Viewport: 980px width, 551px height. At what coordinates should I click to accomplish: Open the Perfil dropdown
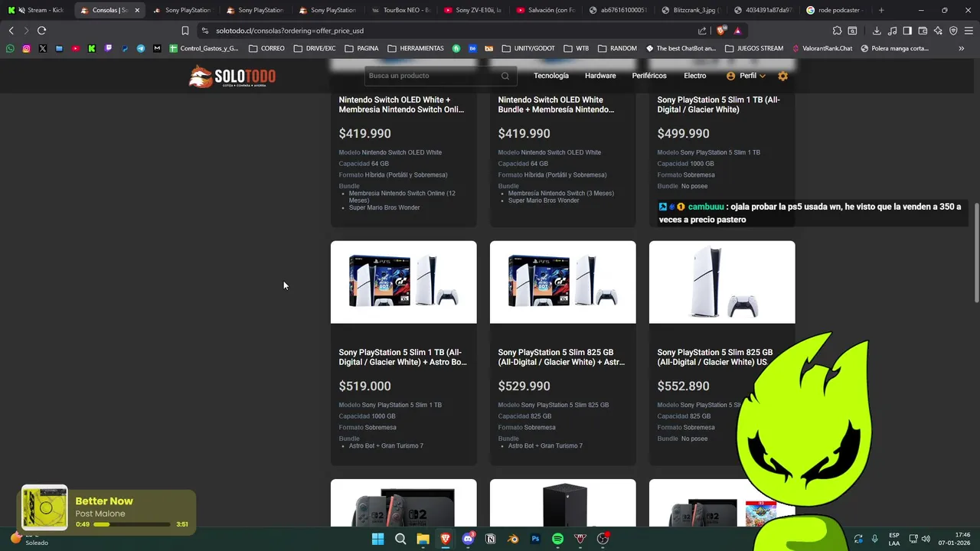click(746, 76)
